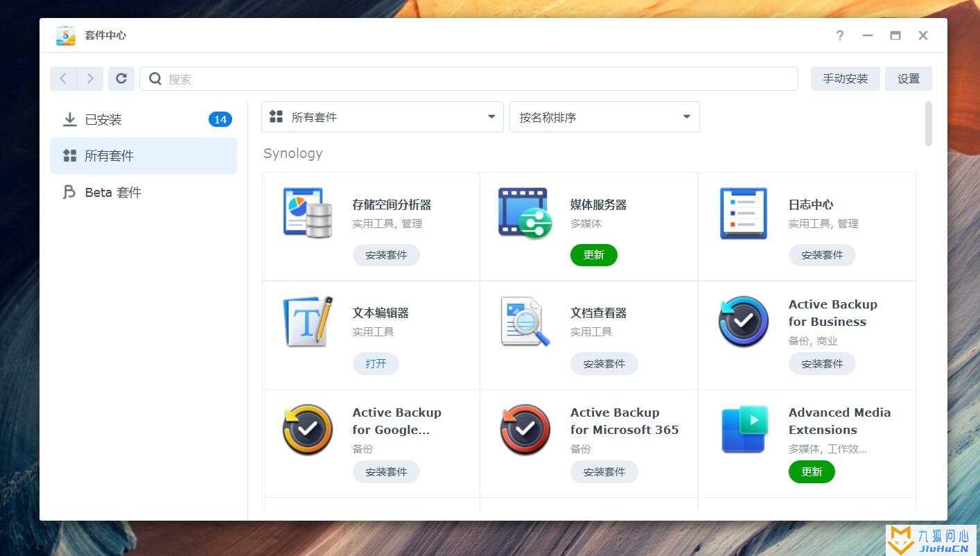Viewport: 980px width, 556px height.
Task: Click the 搜索 search input field
Action: [x=469, y=79]
